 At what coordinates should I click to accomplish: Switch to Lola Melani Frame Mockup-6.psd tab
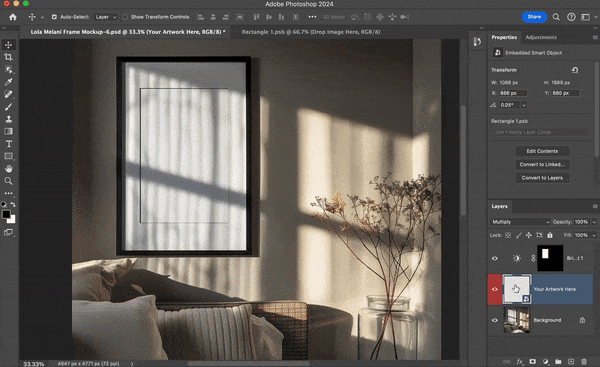coord(128,32)
